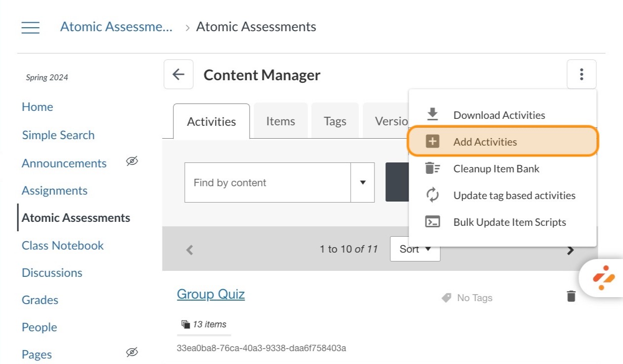This screenshot has height=364, width=623.
Task: Open Class Notebook link
Action: [x=63, y=246]
